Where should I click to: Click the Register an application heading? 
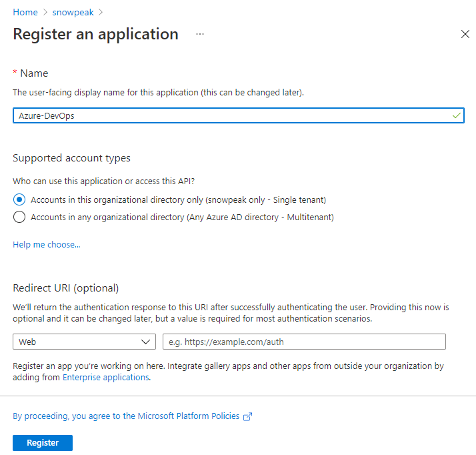click(x=95, y=34)
